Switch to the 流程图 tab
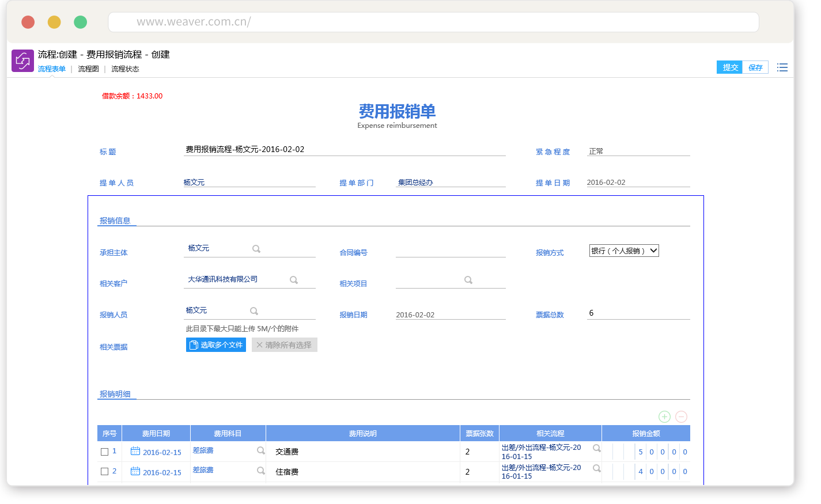The width and height of the screenshot is (821, 504). 88,69
